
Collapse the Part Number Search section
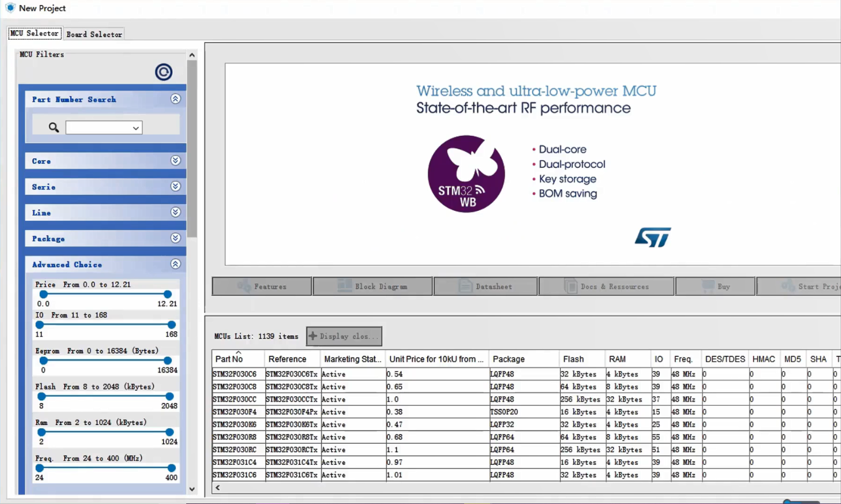[x=175, y=99]
